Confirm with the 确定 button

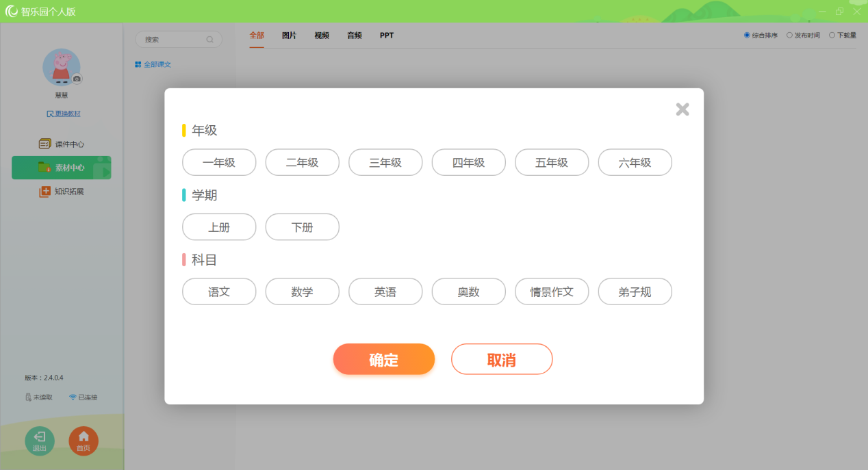384,359
